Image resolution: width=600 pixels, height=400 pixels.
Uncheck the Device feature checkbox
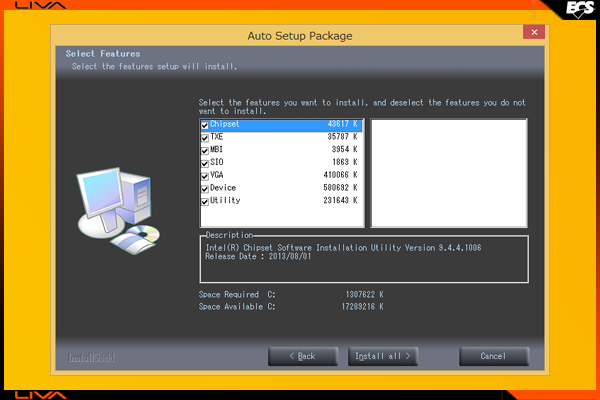pos(205,189)
